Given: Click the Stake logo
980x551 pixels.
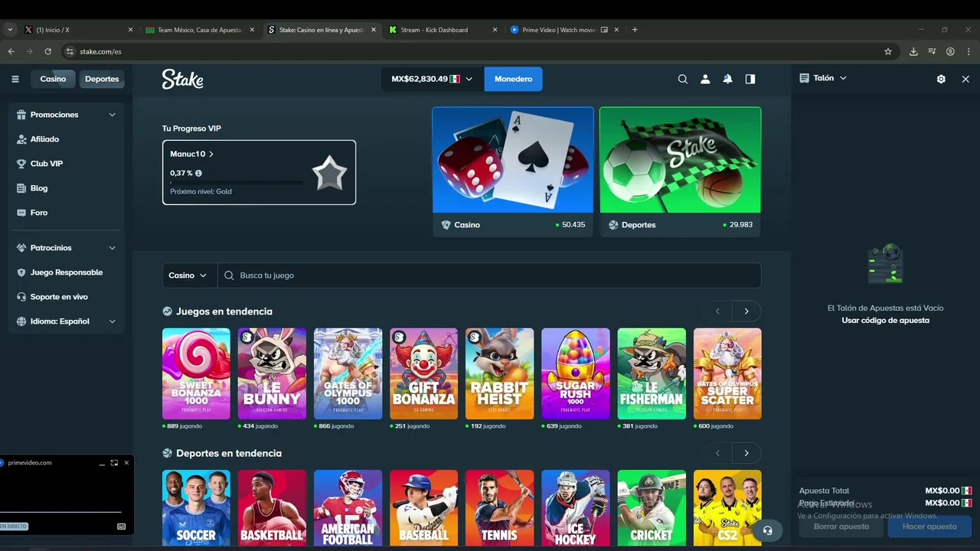Looking at the screenshot, I should pyautogui.click(x=182, y=79).
